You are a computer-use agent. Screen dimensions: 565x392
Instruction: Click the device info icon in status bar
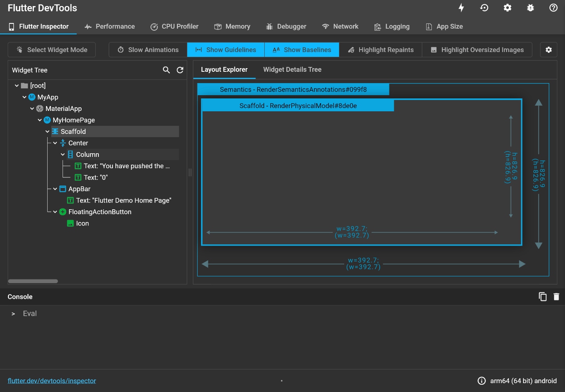click(481, 381)
